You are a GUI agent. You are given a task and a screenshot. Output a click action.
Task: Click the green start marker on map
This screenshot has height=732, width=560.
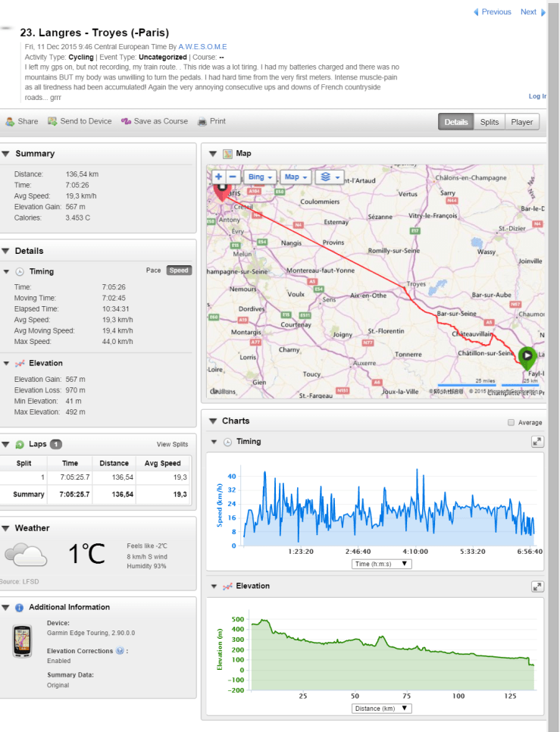tap(527, 355)
